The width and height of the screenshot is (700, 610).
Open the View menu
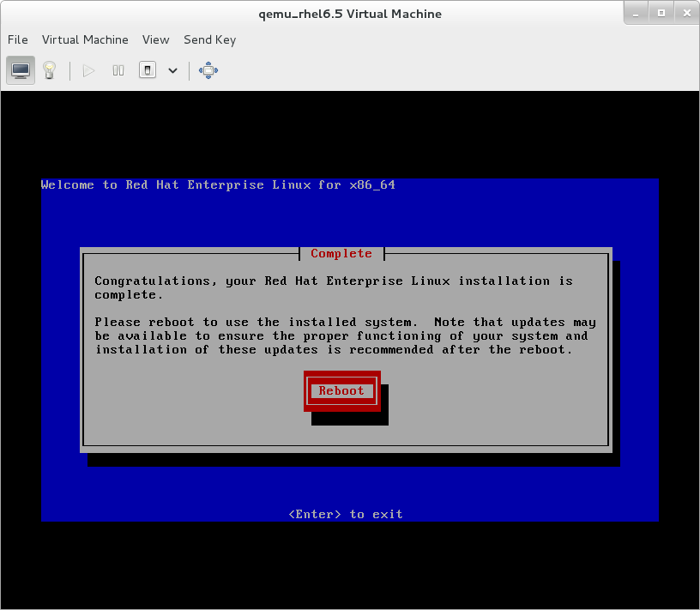pyautogui.click(x=156, y=39)
